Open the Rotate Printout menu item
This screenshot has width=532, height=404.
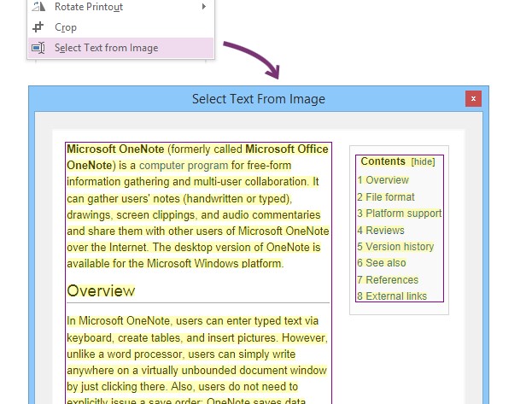[x=89, y=7]
